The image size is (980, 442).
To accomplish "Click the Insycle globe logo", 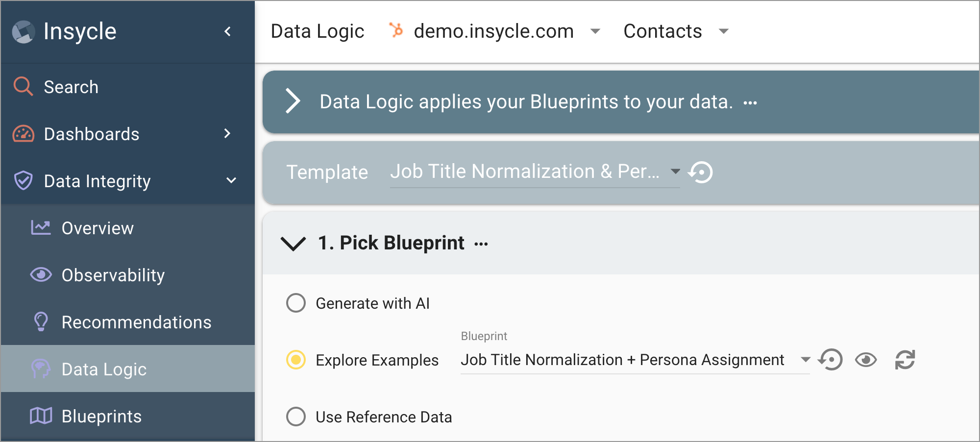I will pyautogui.click(x=23, y=32).
